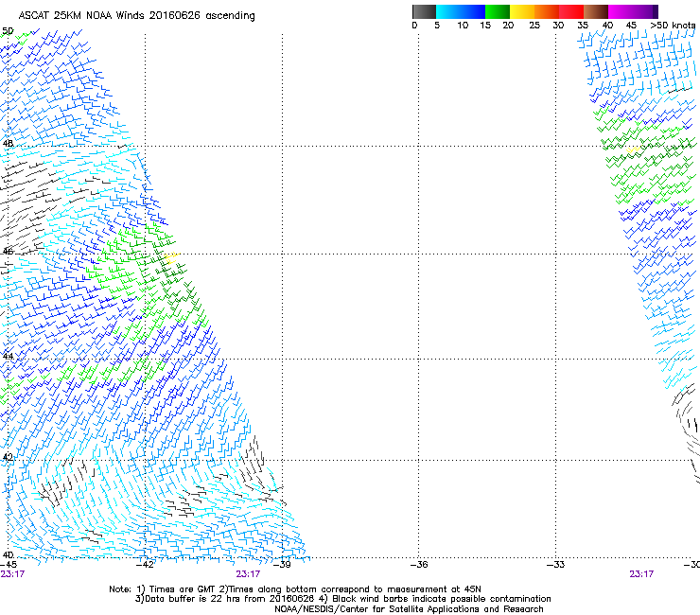Click the 23:17 time between -42 and -39
700x615 pixels.
(248, 574)
